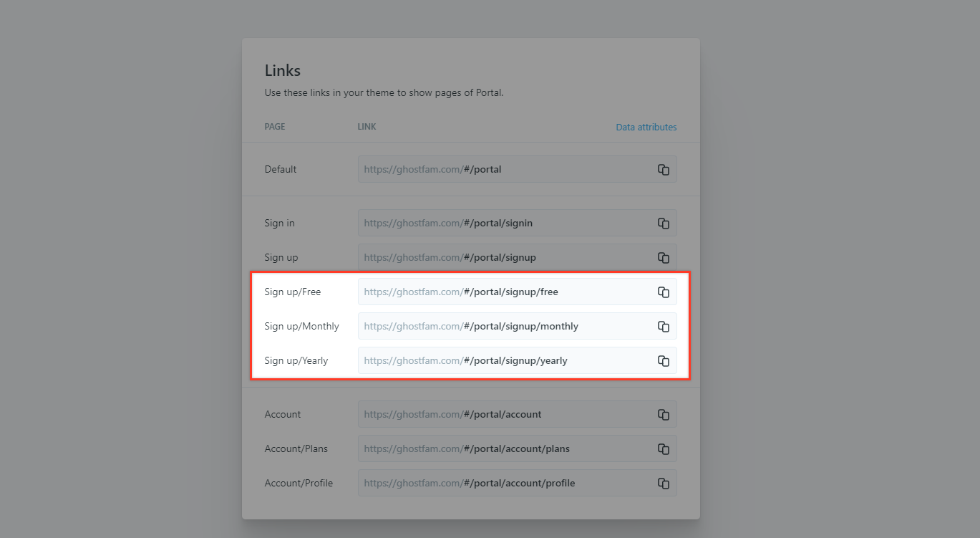
Task: Click the account/profile URL field
Action: (x=517, y=484)
